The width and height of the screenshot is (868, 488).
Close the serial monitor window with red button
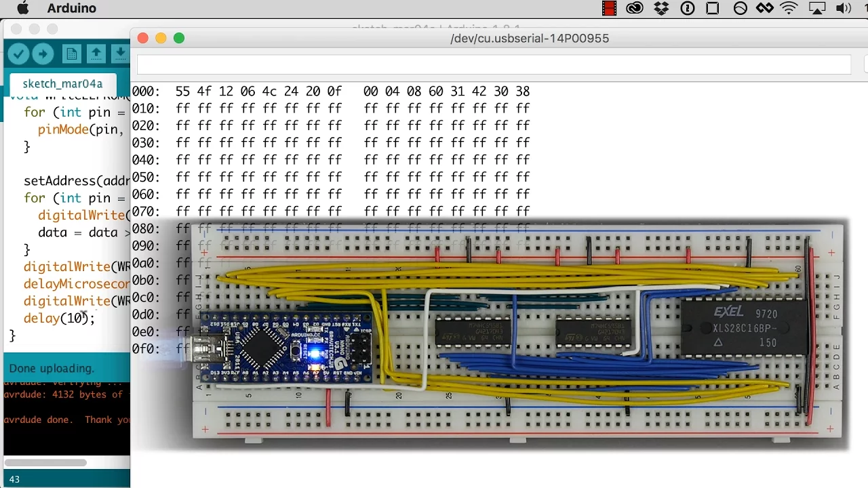coord(142,38)
